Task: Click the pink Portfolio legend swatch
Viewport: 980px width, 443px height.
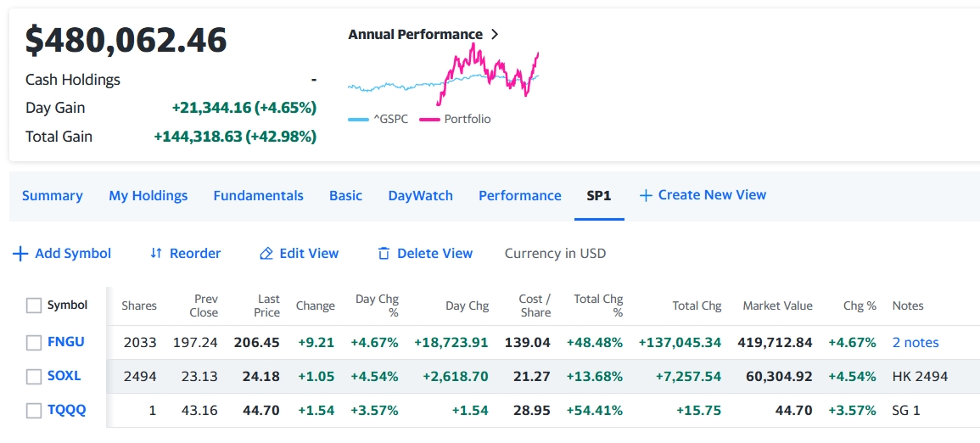Action: 429,120
